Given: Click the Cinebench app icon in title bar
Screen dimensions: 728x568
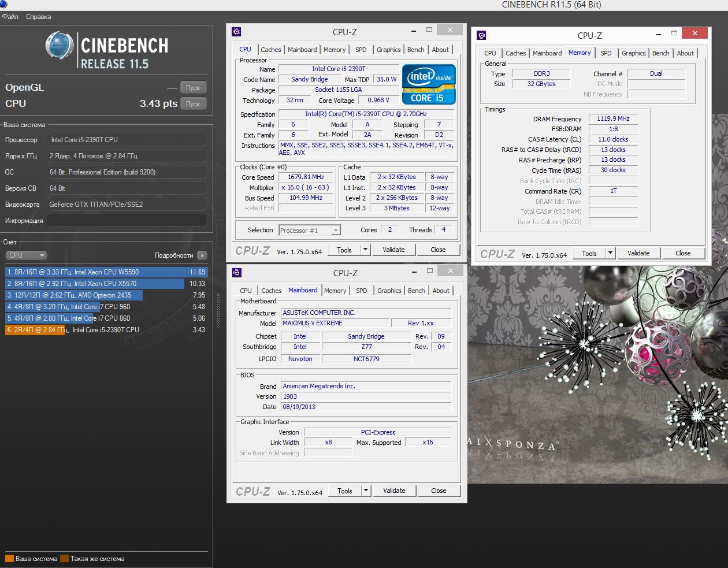Looking at the screenshot, I should coord(3,4).
